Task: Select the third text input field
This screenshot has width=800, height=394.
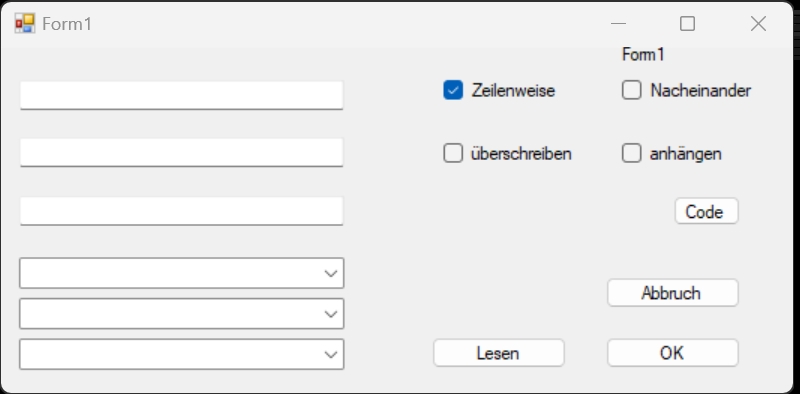Action: click(181, 211)
